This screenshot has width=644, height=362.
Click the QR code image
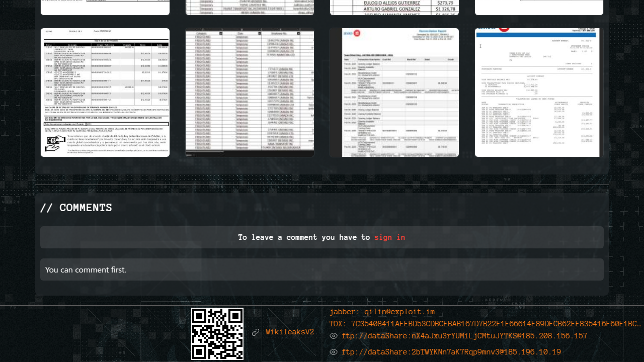click(217, 334)
